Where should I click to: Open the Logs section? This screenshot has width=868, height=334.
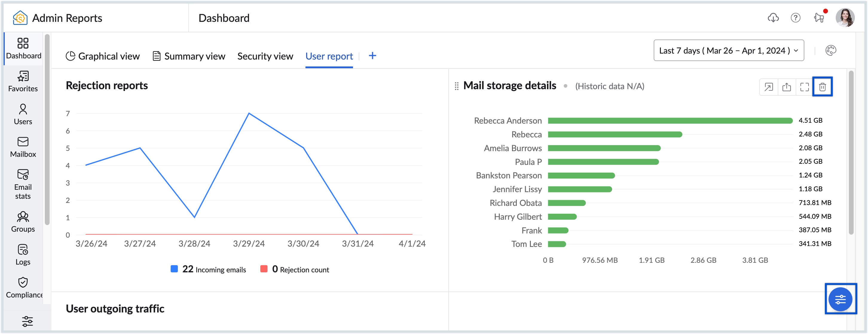[x=23, y=255]
